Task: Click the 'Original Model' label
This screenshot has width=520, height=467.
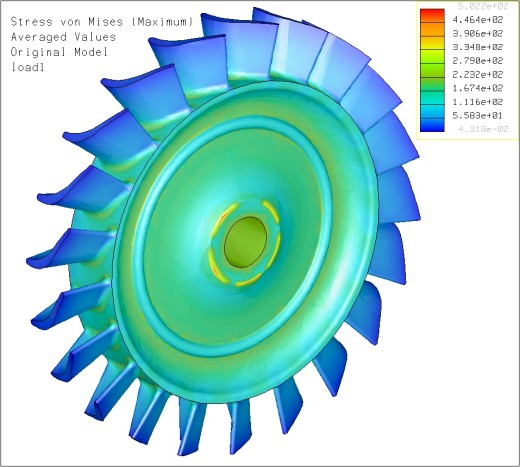Action: point(59,52)
